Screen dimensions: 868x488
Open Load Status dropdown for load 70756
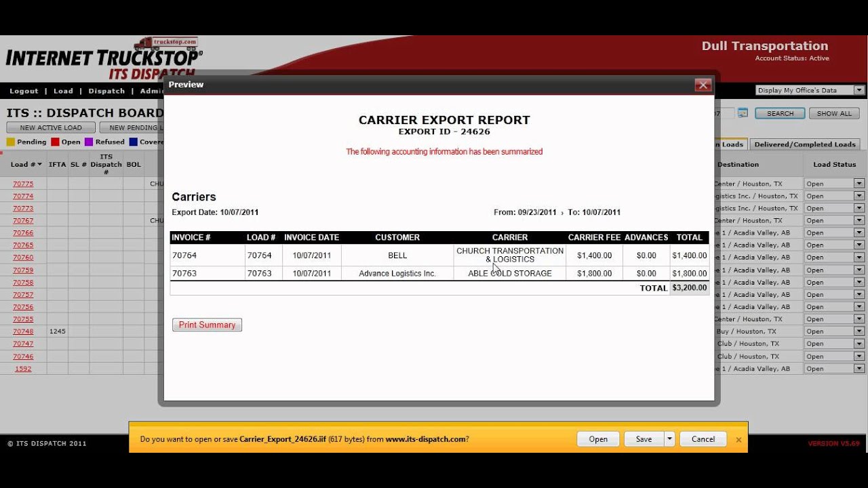click(834, 306)
